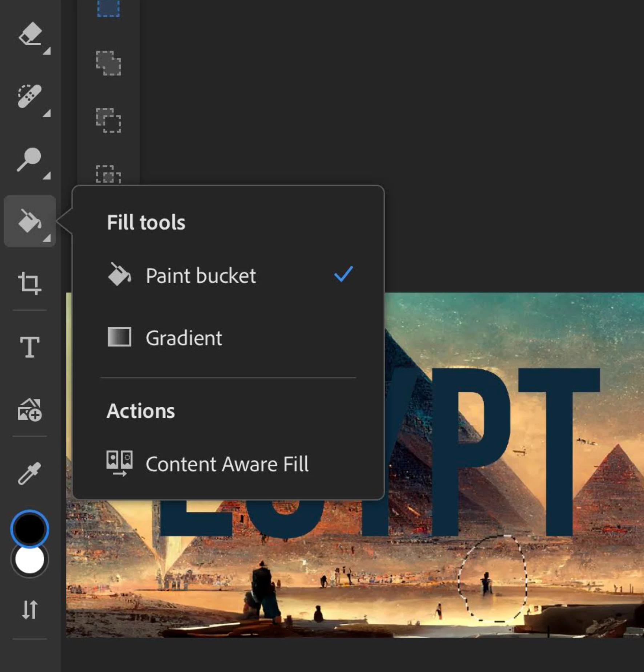
Task: Select add to selection mode icon
Action: tap(108, 63)
